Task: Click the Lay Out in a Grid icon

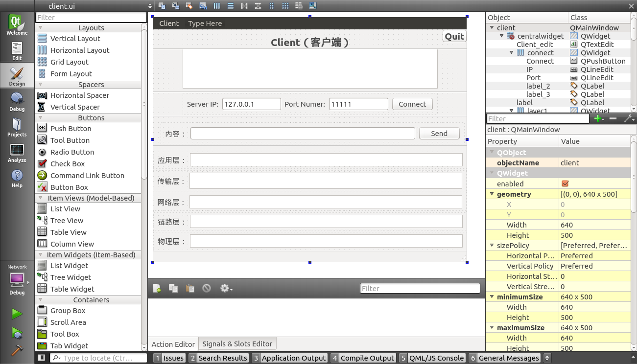Action: pyautogui.click(x=284, y=5)
